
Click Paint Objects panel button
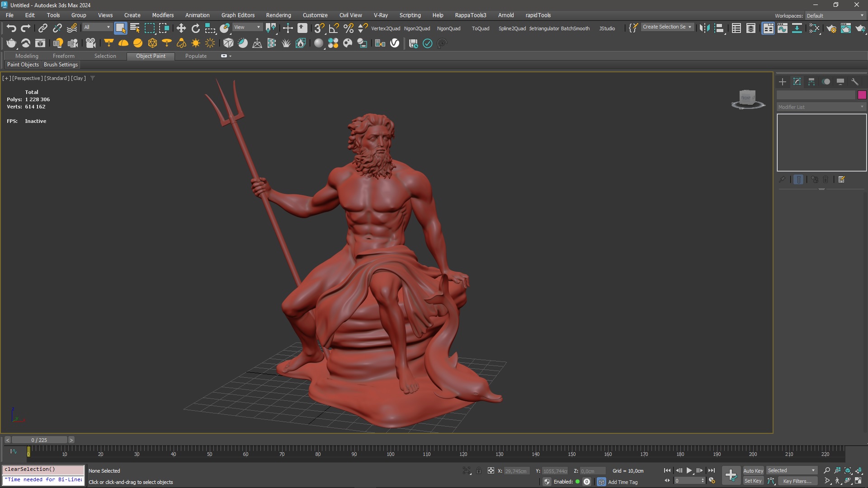(23, 65)
